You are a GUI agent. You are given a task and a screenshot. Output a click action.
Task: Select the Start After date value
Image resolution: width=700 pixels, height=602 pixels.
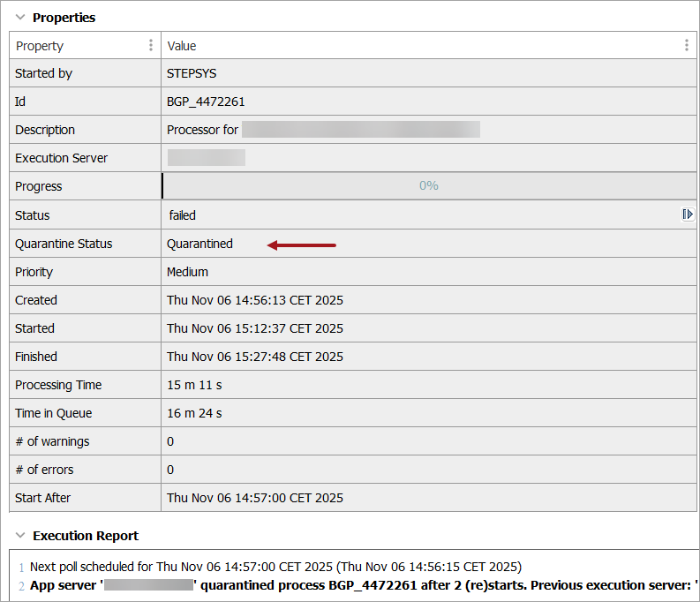(254, 498)
